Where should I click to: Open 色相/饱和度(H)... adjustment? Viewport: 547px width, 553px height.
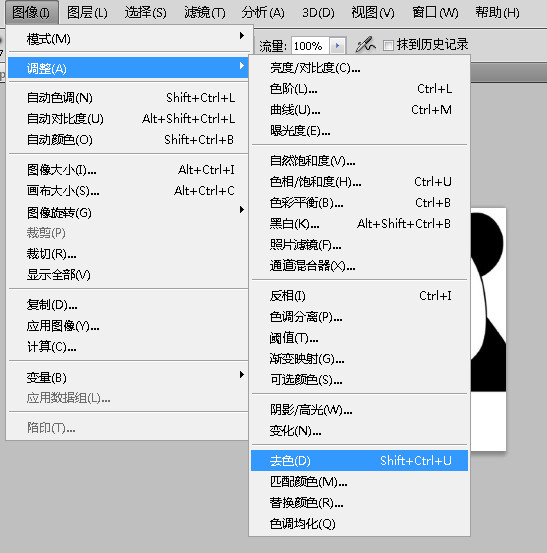point(359,182)
